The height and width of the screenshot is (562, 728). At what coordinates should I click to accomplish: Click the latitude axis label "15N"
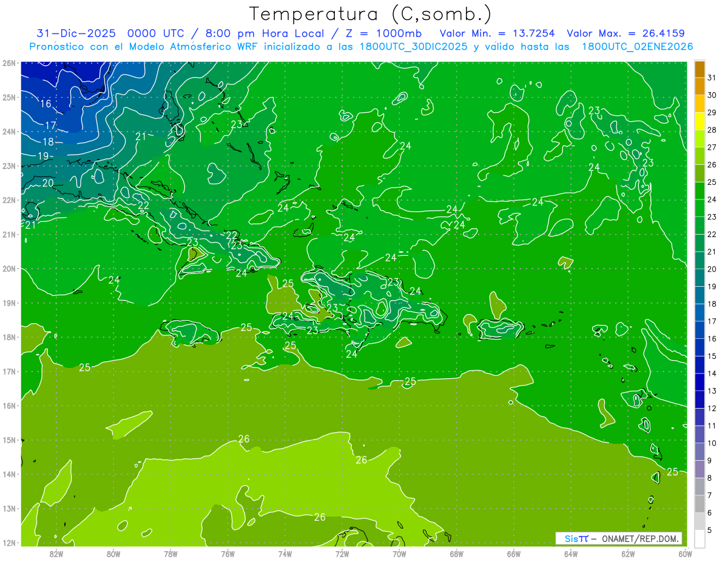9,440
